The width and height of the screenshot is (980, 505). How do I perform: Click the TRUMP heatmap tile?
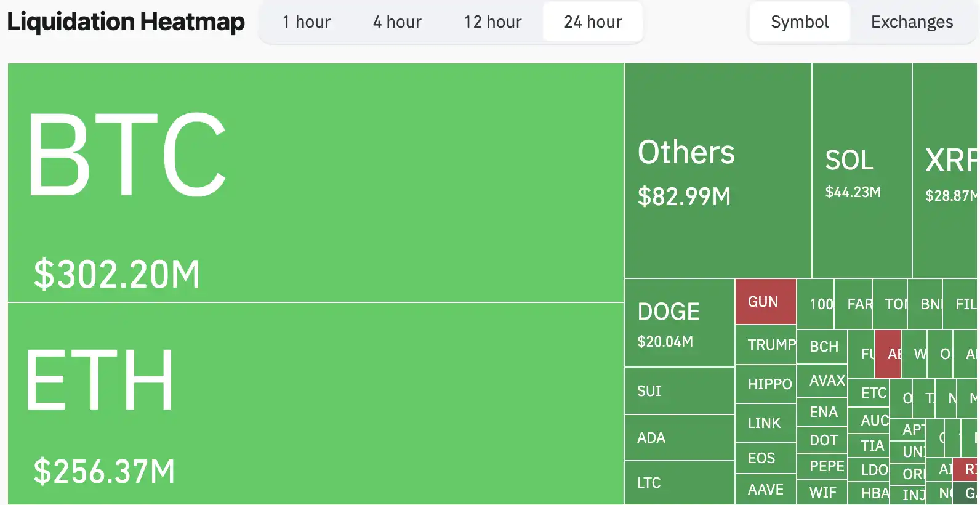(x=766, y=345)
